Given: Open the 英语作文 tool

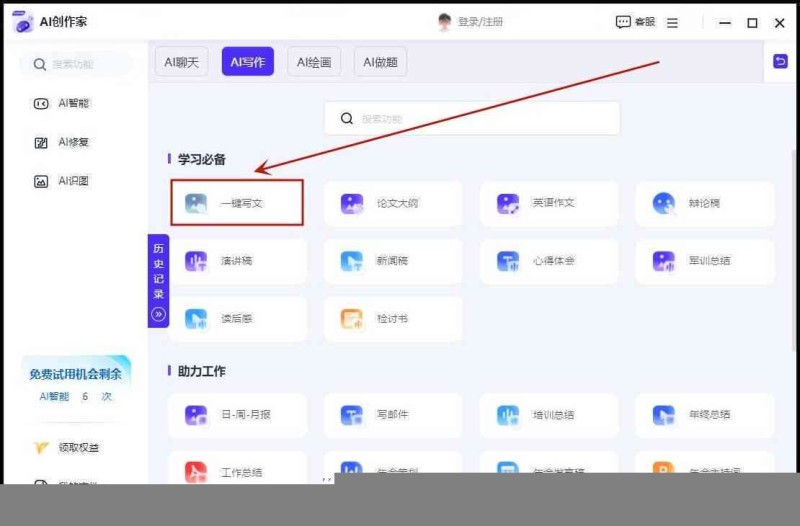Looking at the screenshot, I should (549, 203).
